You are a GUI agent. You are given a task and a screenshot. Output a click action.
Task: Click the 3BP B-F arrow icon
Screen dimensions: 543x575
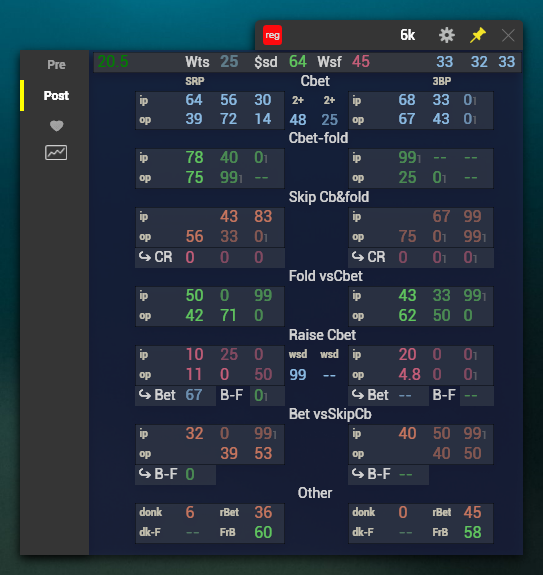[358, 473]
